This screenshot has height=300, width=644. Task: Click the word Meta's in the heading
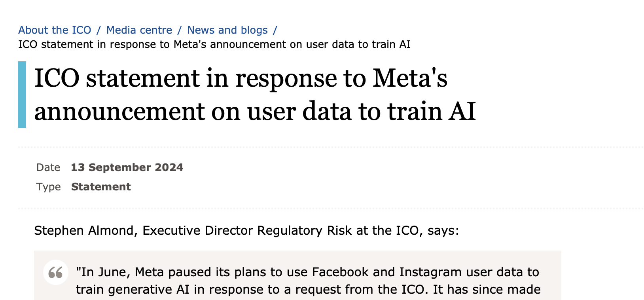(410, 78)
